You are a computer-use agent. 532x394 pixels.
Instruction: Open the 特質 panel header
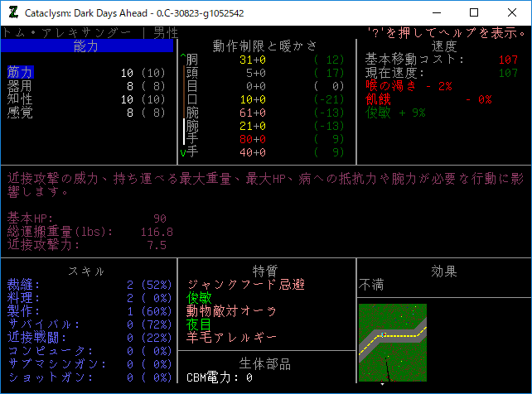pos(265,271)
